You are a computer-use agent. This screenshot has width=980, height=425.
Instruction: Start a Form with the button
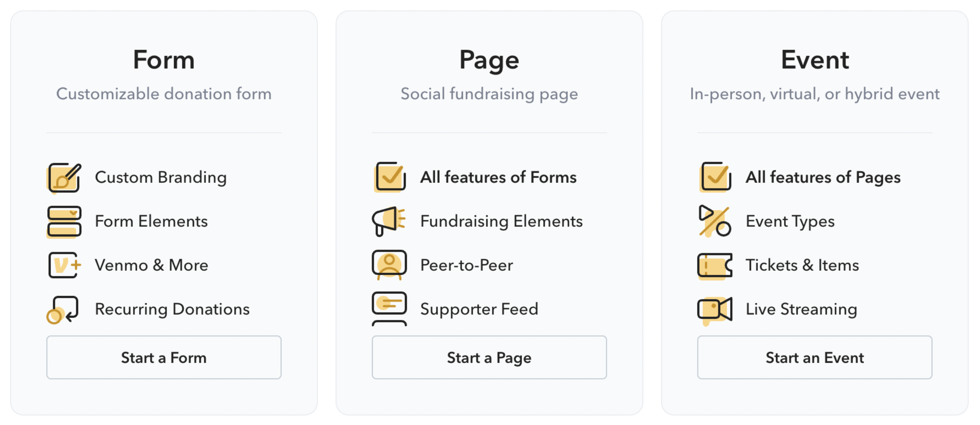164,357
